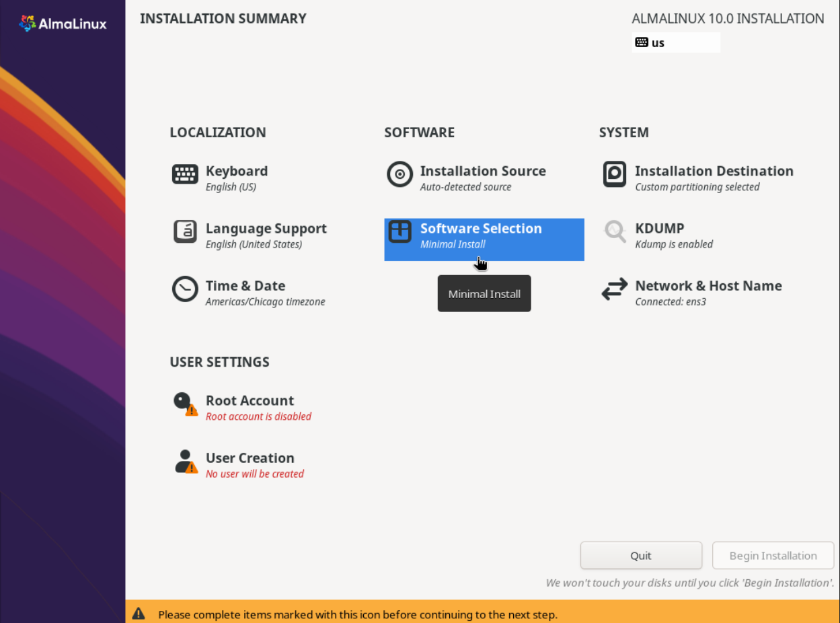Click the 'USER SETTINGS' section heading

click(220, 362)
